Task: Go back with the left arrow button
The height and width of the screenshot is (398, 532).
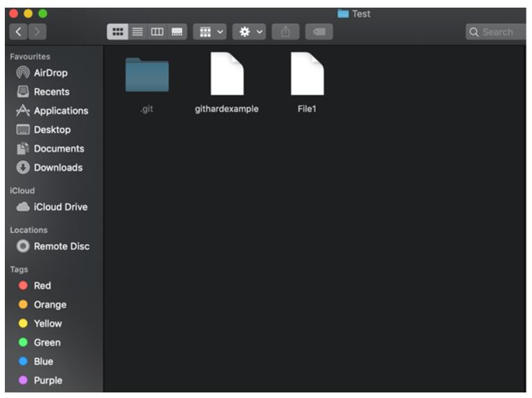Action: [x=18, y=32]
